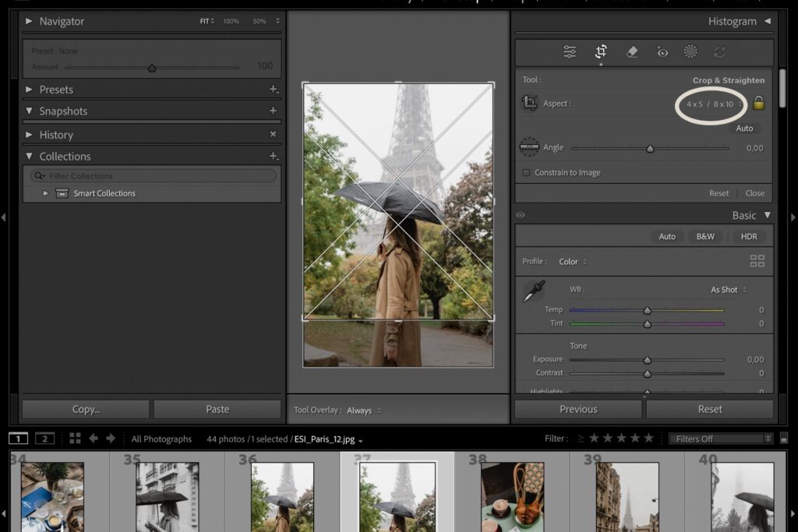This screenshot has height=532, width=798.
Task: Apply Auto tone in Basic panel
Action: click(x=667, y=237)
